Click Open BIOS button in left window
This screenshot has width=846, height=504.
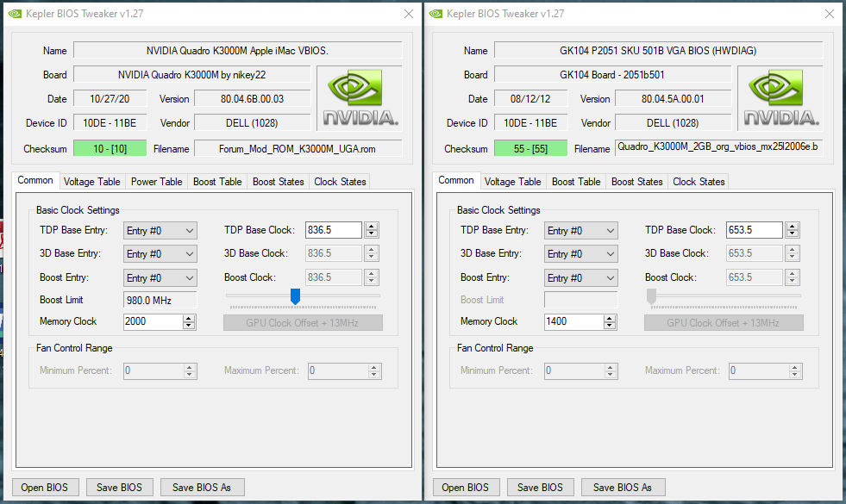pyautogui.click(x=45, y=488)
